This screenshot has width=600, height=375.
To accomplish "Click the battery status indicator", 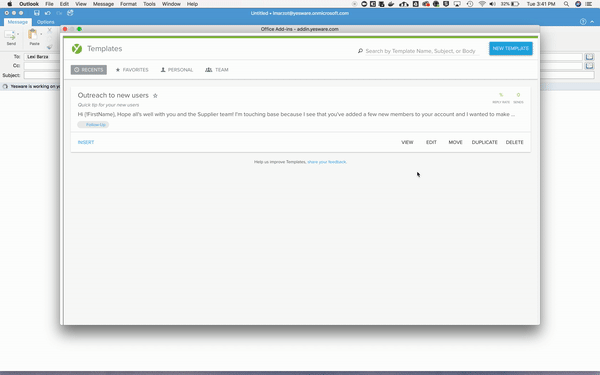I will click(510, 4).
